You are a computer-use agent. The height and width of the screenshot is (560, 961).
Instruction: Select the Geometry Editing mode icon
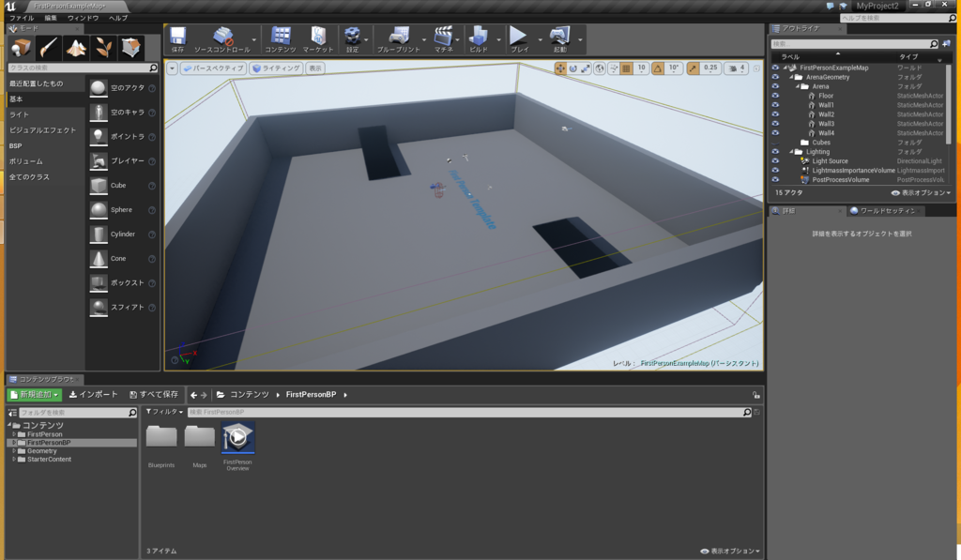click(130, 47)
